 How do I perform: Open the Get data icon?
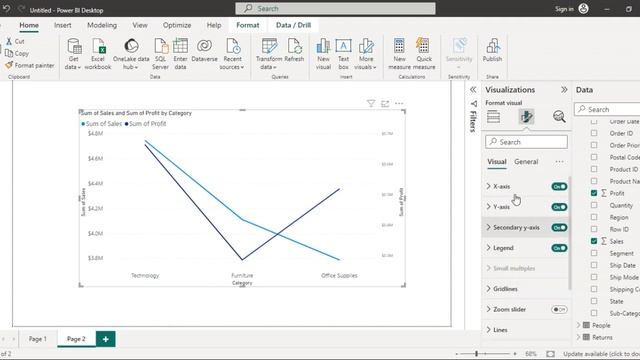74,46
